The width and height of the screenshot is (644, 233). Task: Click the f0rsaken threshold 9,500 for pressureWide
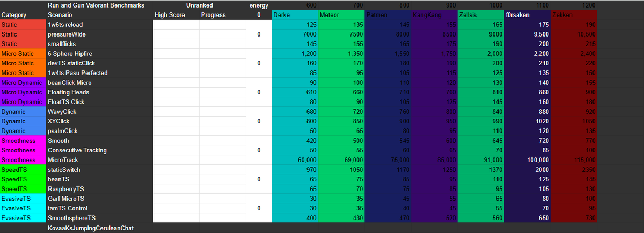(527, 34)
